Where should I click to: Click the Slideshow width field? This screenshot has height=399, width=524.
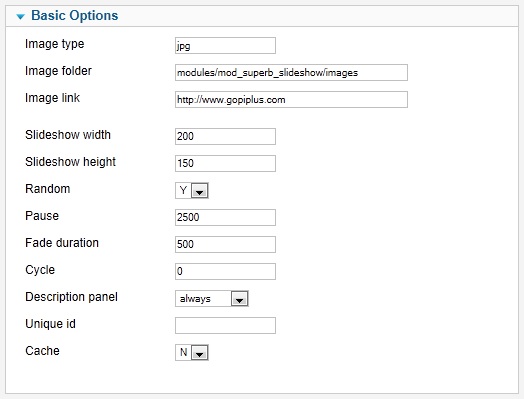225,136
